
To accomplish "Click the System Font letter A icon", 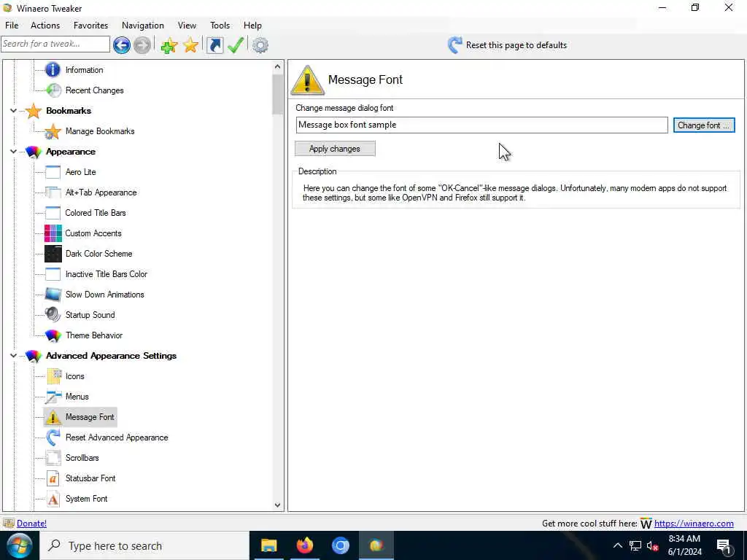I will 53,499.
